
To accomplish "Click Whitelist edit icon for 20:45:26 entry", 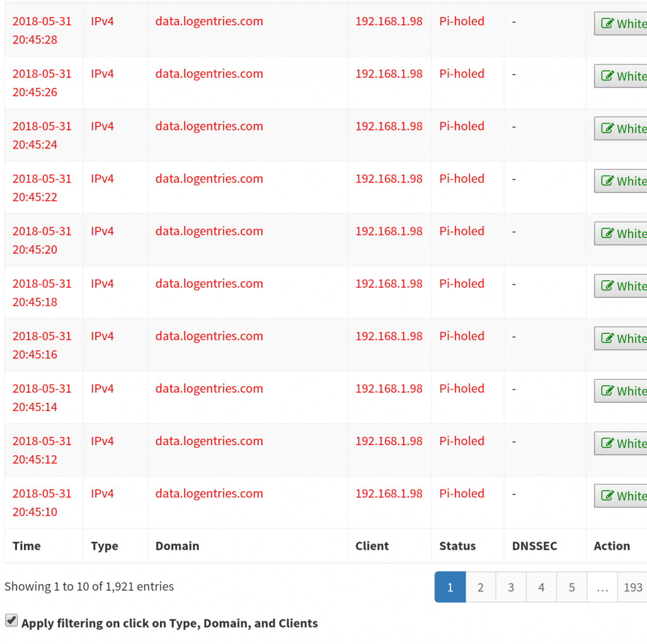I will [607, 76].
